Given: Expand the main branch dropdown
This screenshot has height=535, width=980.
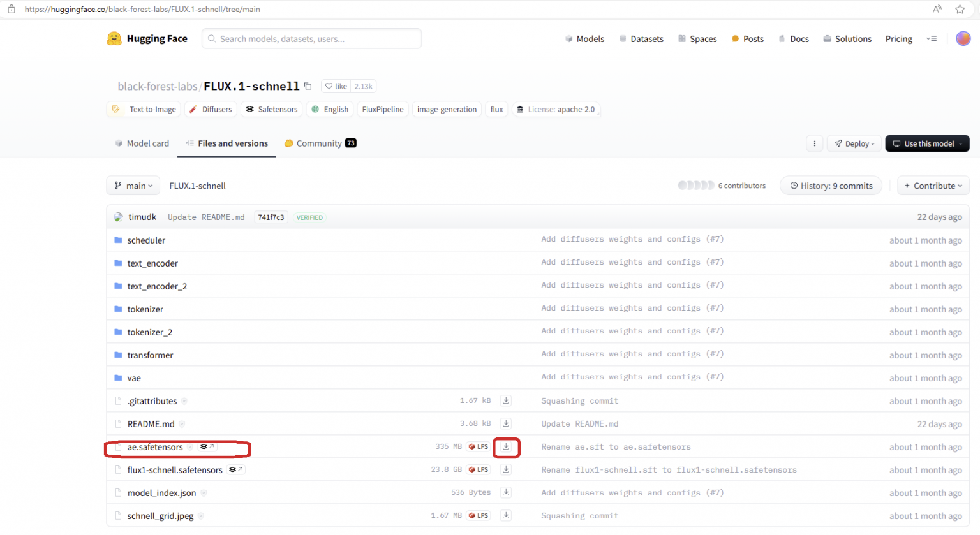Looking at the screenshot, I should [133, 186].
